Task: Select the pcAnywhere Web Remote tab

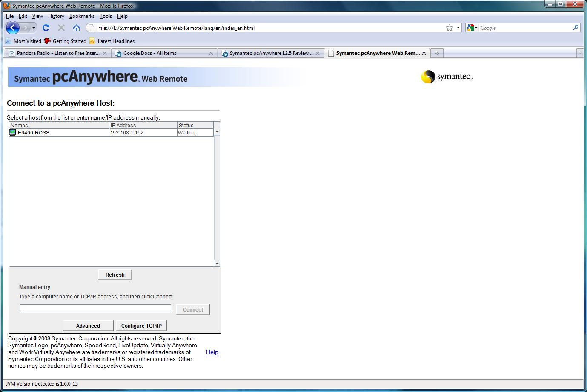Action: coord(377,53)
